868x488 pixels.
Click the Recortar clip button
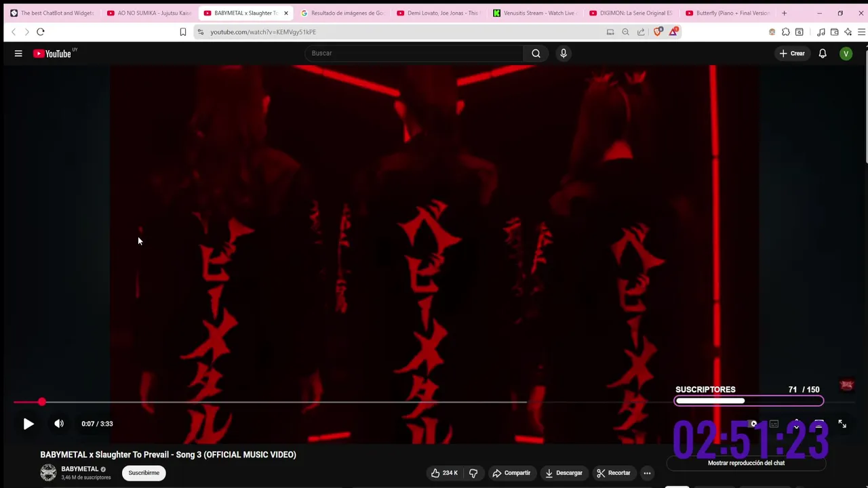point(614,473)
